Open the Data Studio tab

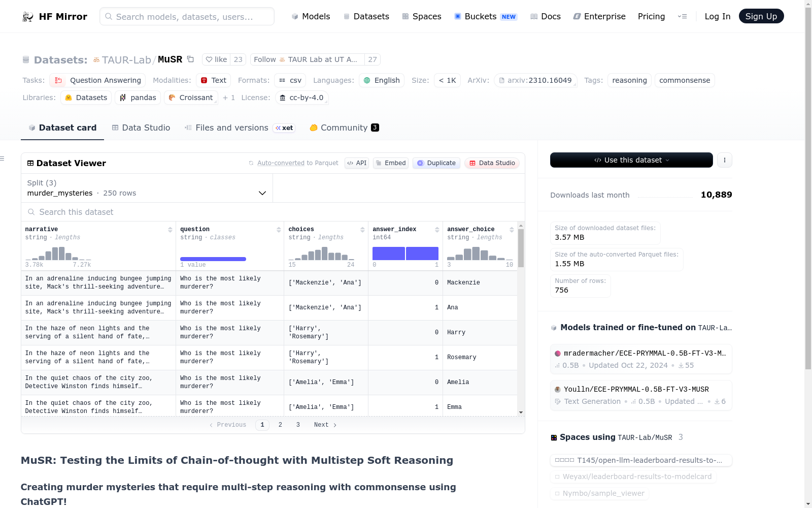(141, 128)
